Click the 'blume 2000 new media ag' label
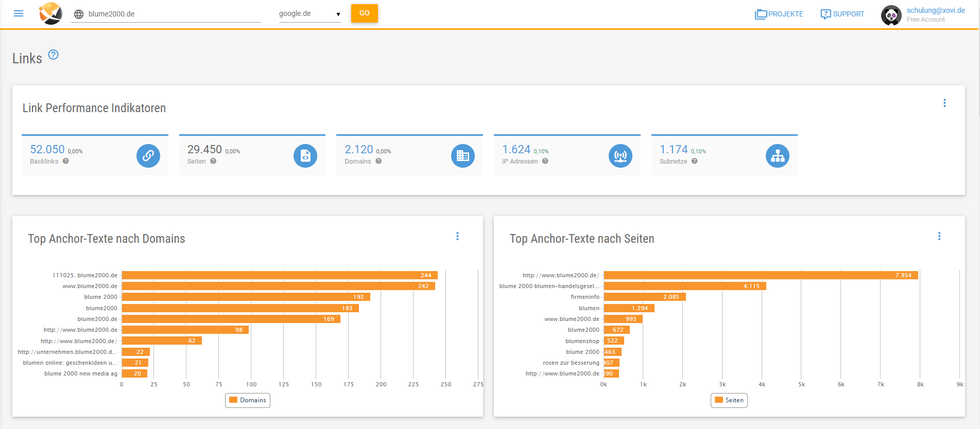The width and height of the screenshot is (980, 429). pyautogui.click(x=81, y=373)
